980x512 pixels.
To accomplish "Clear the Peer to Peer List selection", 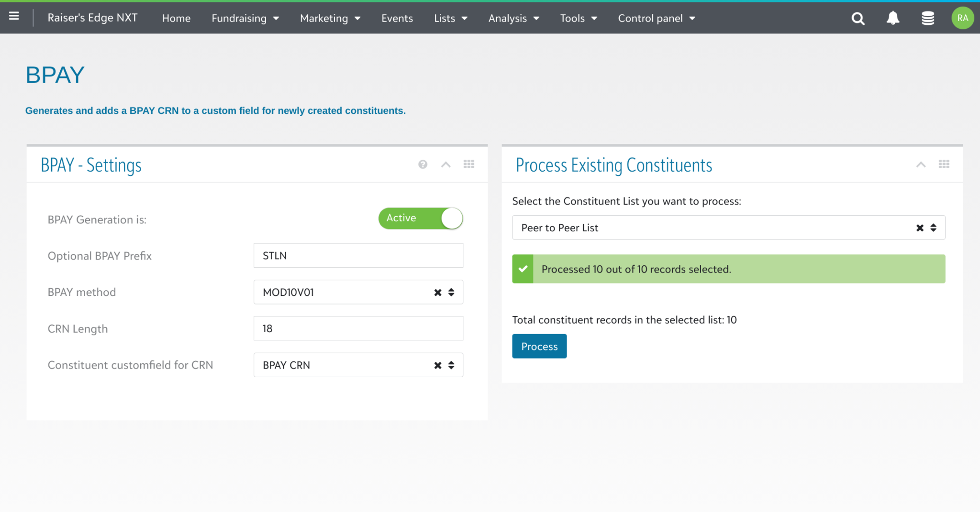I will 920,228.
